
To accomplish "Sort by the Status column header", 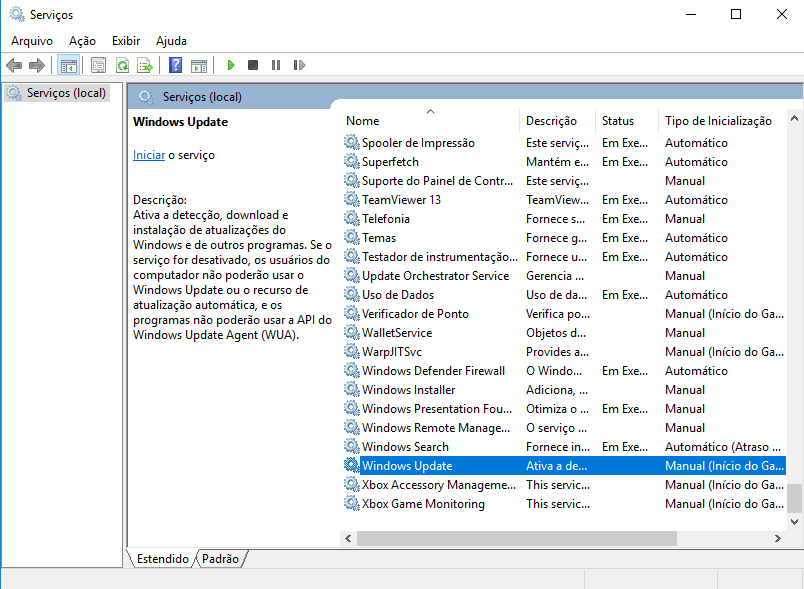I will (x=627, y=121).
